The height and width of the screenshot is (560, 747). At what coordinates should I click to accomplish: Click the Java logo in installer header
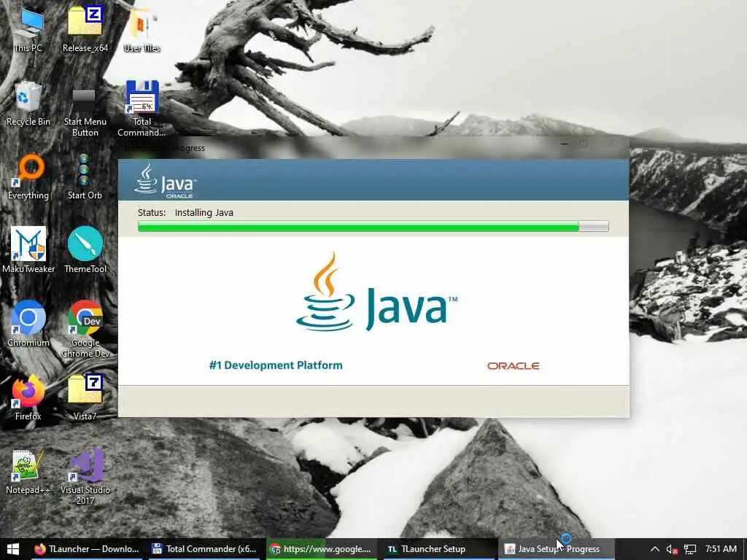165,181
